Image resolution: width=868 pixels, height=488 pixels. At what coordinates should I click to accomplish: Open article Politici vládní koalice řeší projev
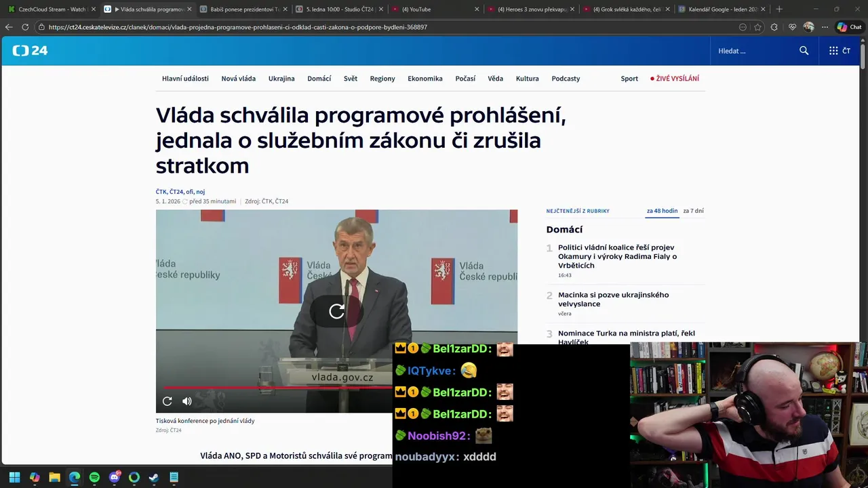pyautogui.click(x=617, y=256)
